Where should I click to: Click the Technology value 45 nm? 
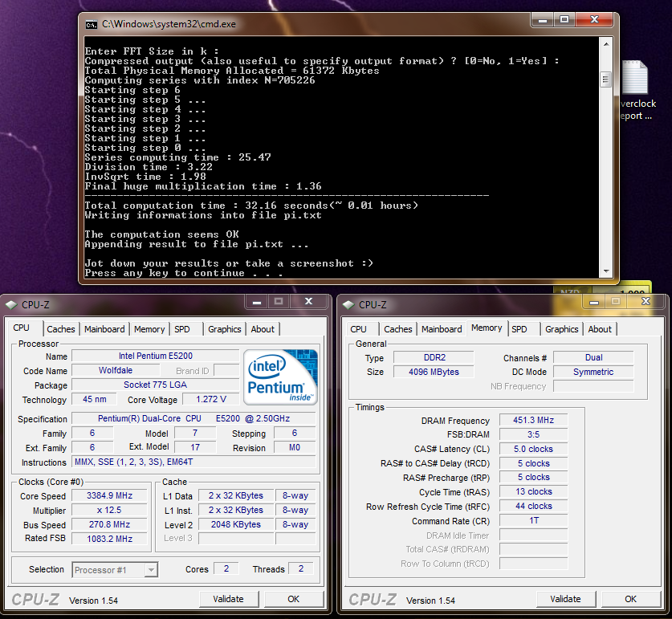[94, 400]
